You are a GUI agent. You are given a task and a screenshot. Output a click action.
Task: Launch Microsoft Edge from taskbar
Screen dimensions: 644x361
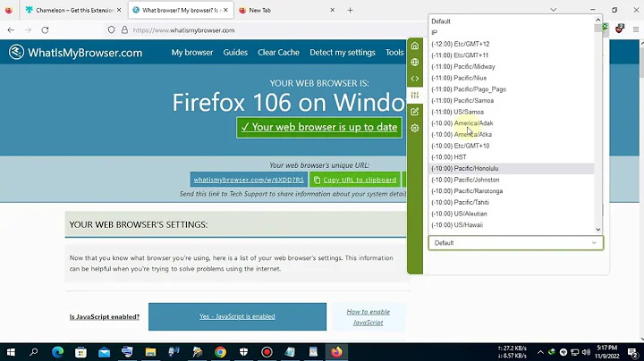pos(57,352)
